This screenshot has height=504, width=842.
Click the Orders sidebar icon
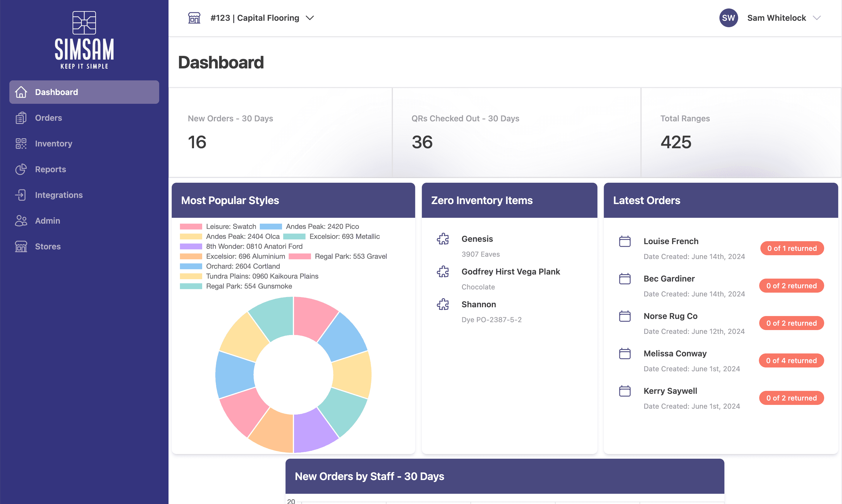(20, 118)
